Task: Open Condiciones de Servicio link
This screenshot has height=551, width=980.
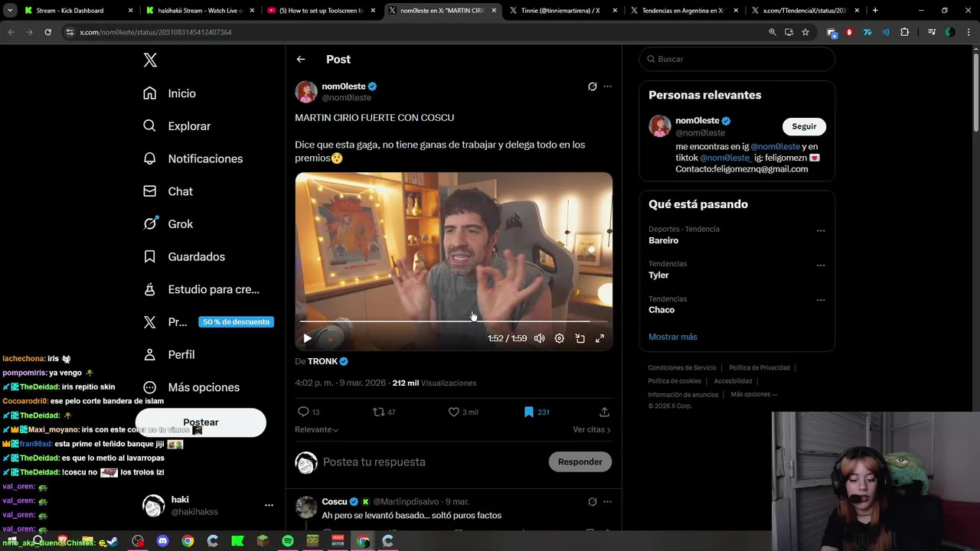Action: [682, 368]
